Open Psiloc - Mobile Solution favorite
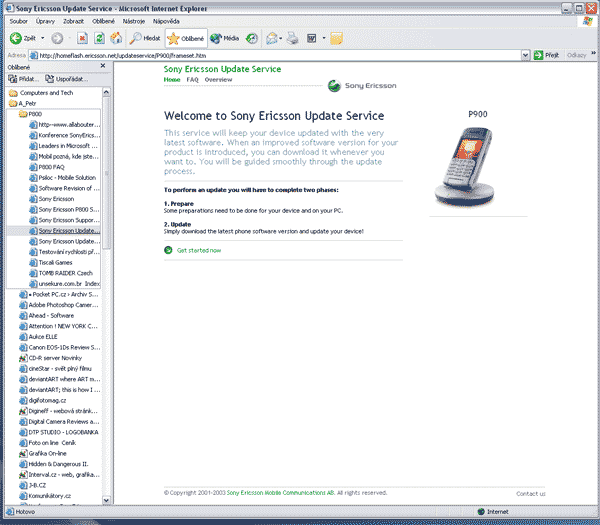Image resolution: width=600 pixels, height=525 pixels. point(63,178)
